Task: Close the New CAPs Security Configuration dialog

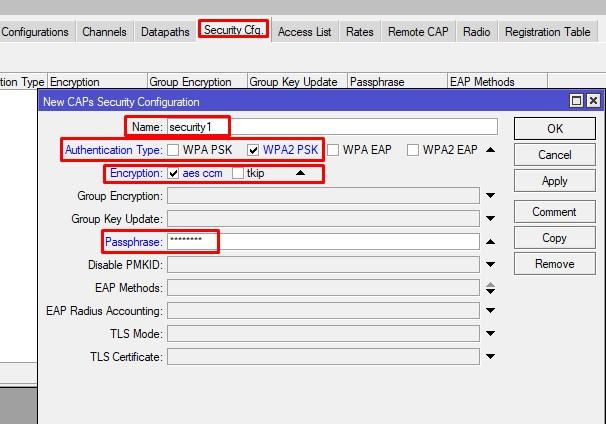Action: (593, 101)
